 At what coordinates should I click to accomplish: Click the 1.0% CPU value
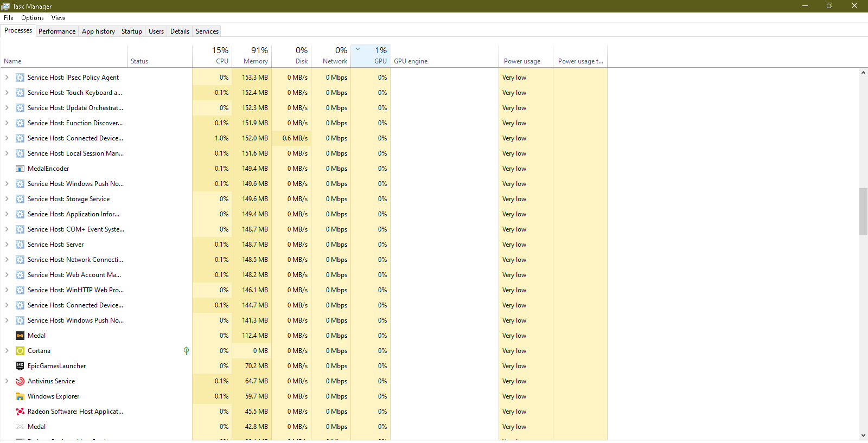pos(221,138)
